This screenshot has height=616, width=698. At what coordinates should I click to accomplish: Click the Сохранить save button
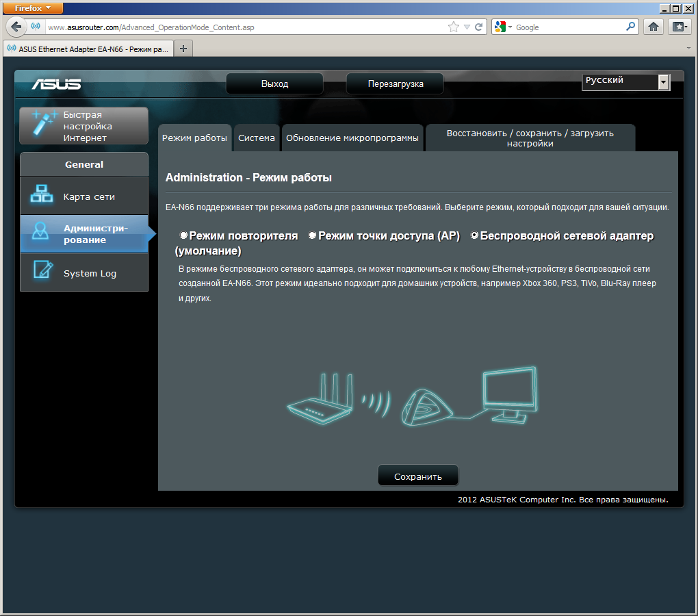click(x=418, y=476)
